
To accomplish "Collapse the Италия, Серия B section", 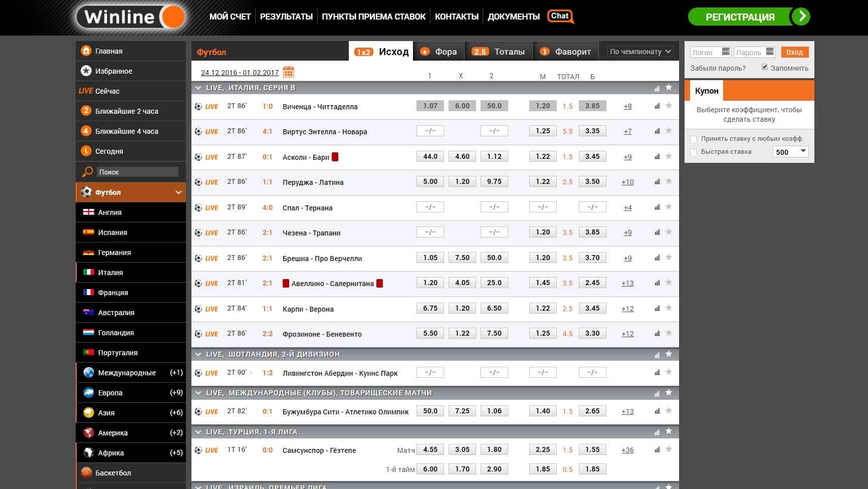I will (198, 88).
